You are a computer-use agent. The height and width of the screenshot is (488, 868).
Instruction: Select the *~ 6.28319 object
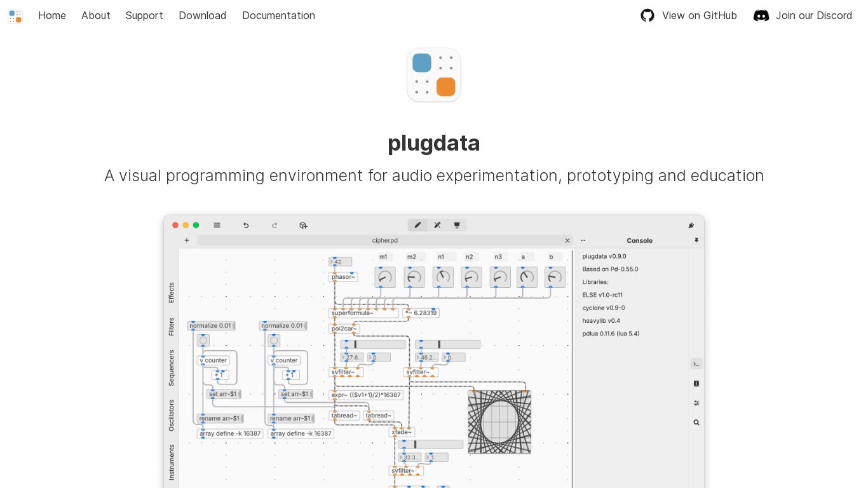point(421,313)
